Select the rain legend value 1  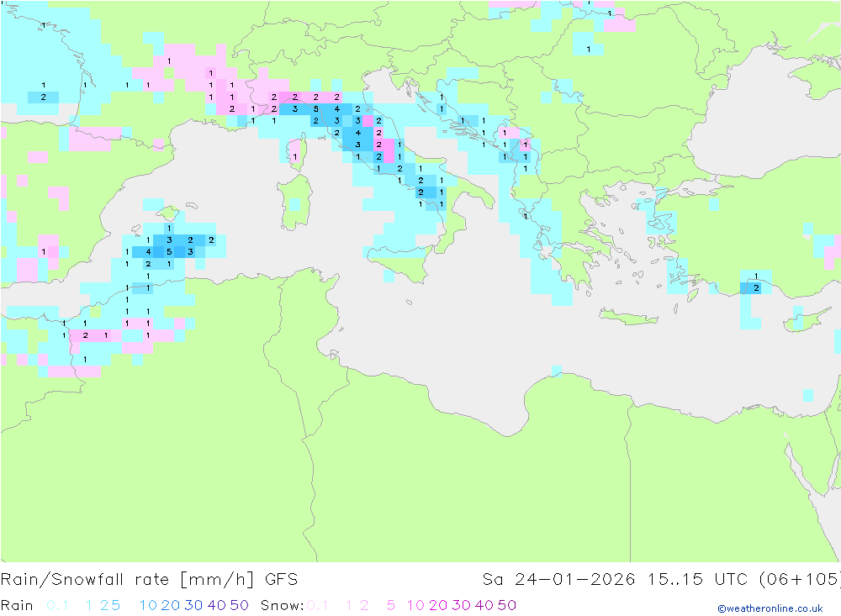89,605
